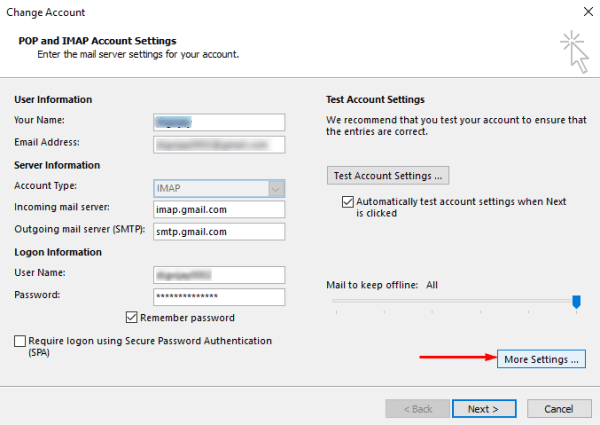Click the left end of the offline mail slider track
Image resolution: width=600 pixels, height=425 pixels.
pos(337,301)
